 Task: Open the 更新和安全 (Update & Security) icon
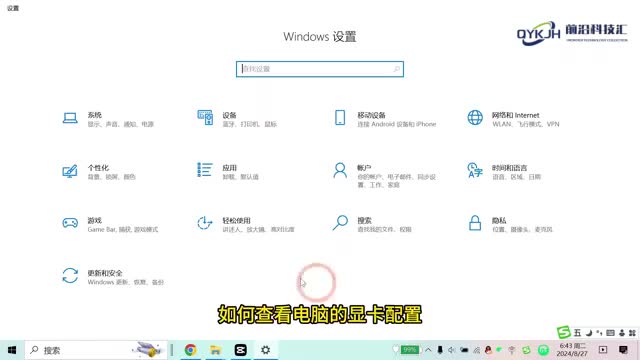click(x=70, y=276)
